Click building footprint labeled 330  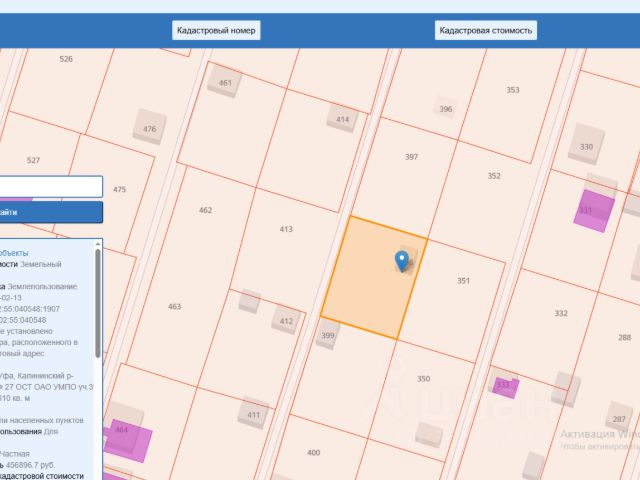587,144
